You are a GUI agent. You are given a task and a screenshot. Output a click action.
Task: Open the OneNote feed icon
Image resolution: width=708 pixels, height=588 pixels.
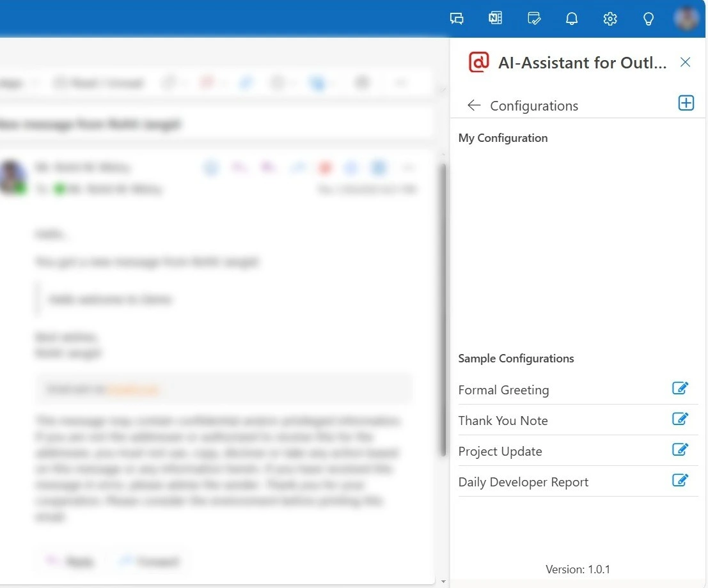[x=495, y=18]
